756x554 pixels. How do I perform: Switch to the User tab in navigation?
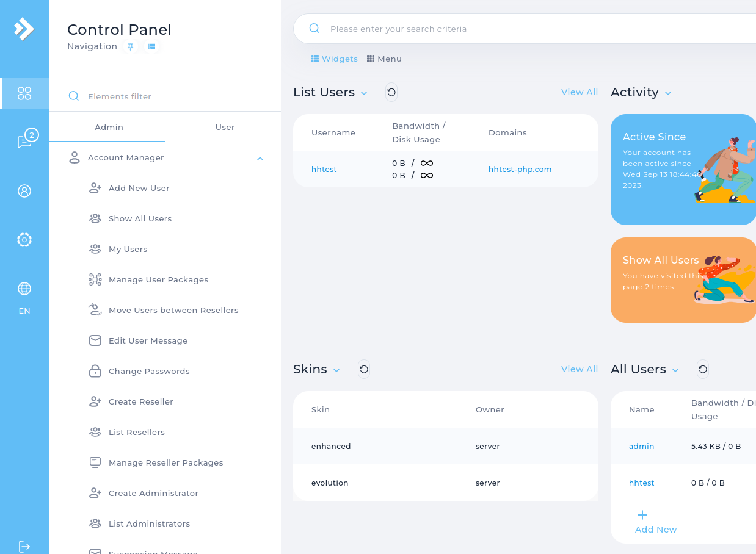(225, 127)
